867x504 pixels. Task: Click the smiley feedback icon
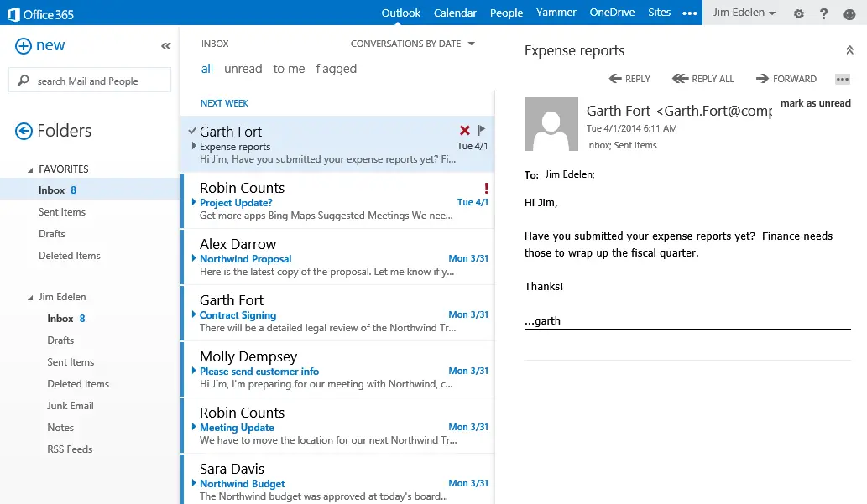coord(849,14)
